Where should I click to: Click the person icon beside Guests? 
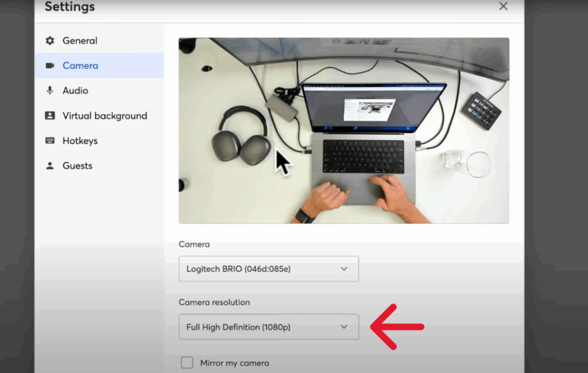pos(50,166)
